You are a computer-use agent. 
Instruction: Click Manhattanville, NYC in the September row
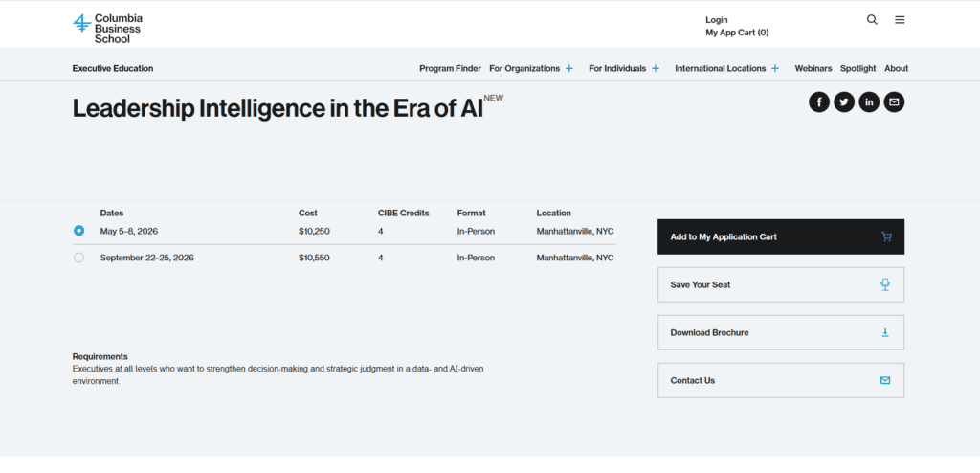[x=575, y=258]
